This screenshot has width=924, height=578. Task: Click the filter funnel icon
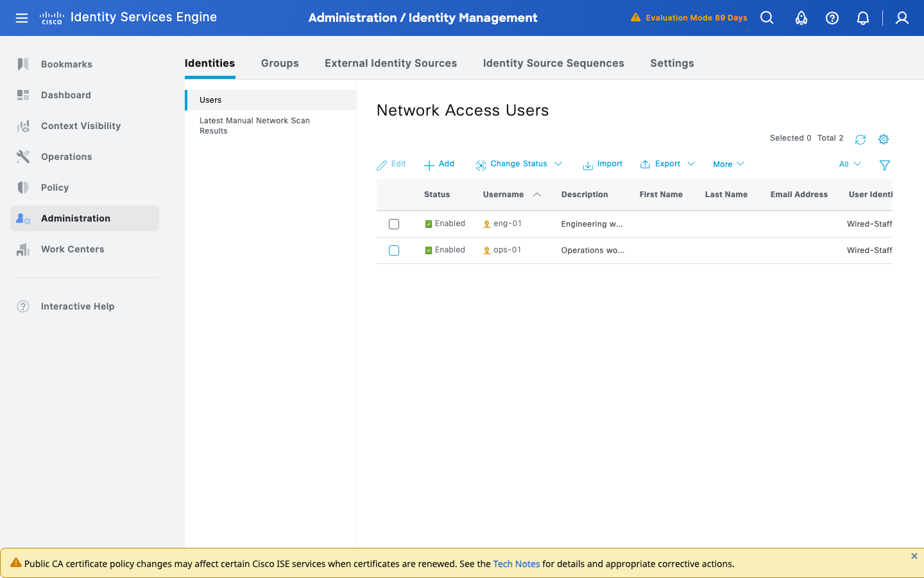coord(885,165)
